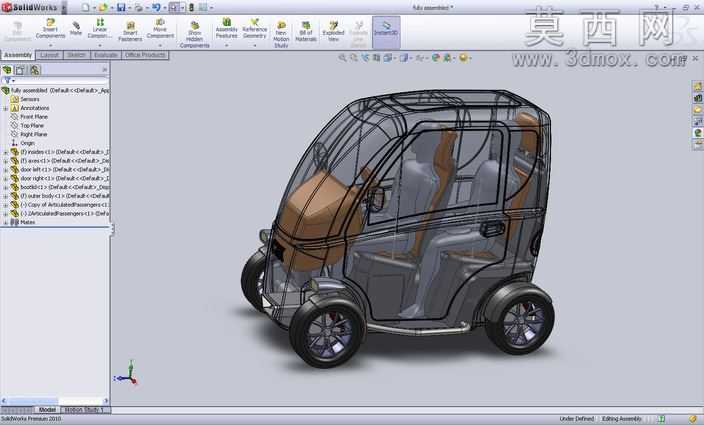The width and height of the screenshot is (704, 425).
Task: Activate Move Component tool
Action: click(160, 29)
